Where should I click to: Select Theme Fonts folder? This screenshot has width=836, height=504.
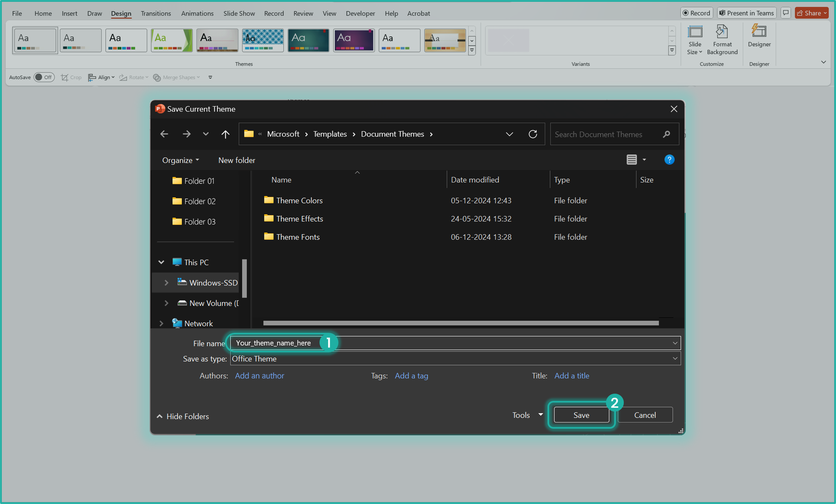click(x=292, y=237)
